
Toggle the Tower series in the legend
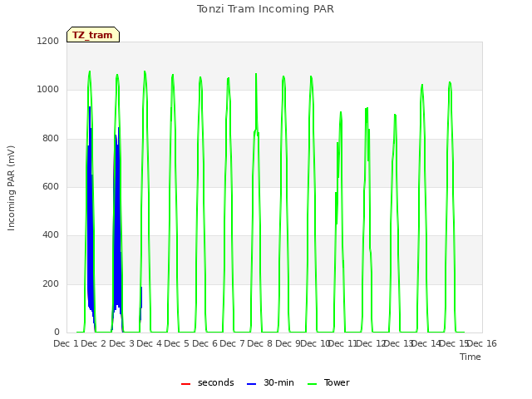pyautogui.click(x=328, y=382)
